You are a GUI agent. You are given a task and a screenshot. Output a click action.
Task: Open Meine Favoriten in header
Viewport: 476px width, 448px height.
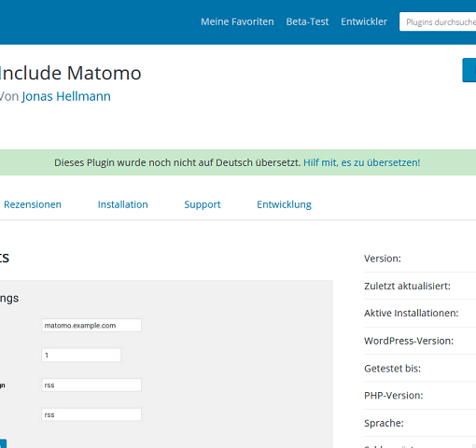click(x=237, y=21)
